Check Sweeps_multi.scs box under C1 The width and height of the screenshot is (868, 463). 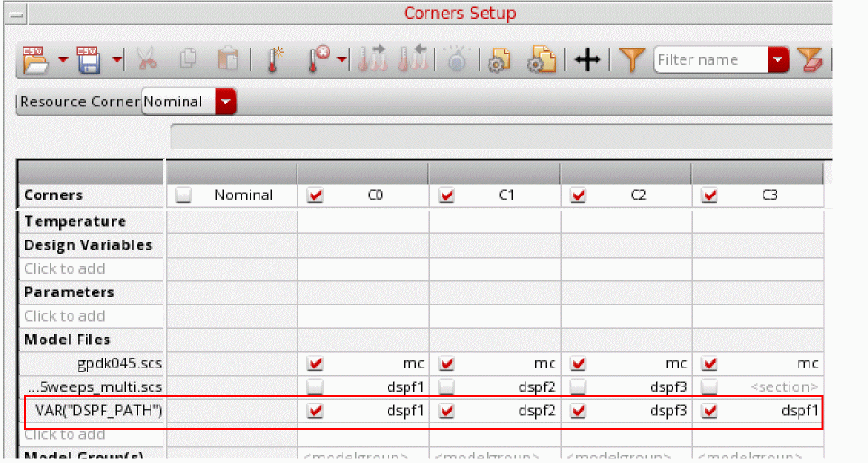(447, 386)
